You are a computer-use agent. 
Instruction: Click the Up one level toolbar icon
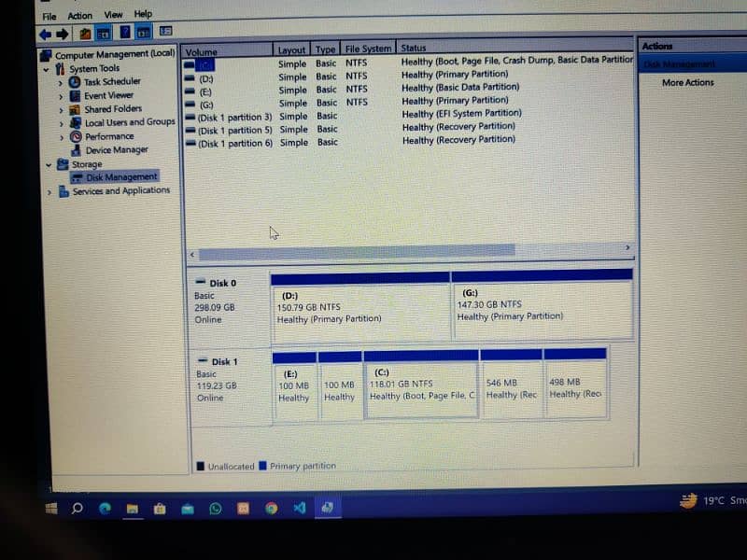click(85, 34)
